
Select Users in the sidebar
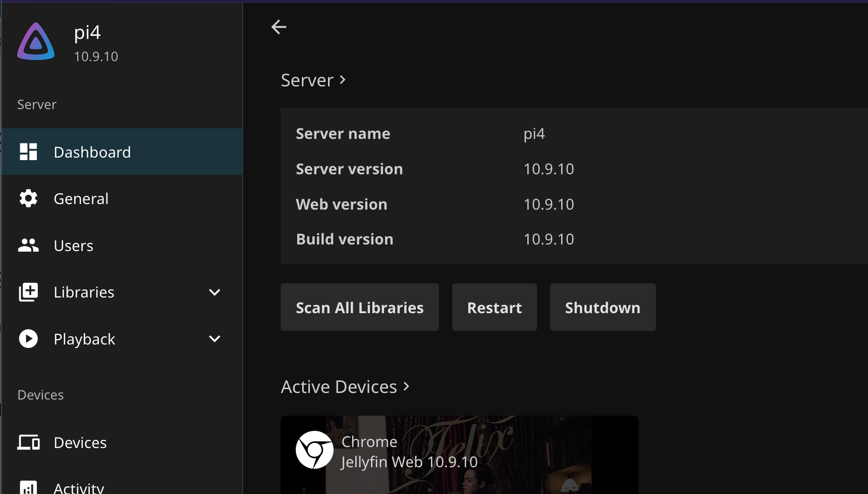74,245
